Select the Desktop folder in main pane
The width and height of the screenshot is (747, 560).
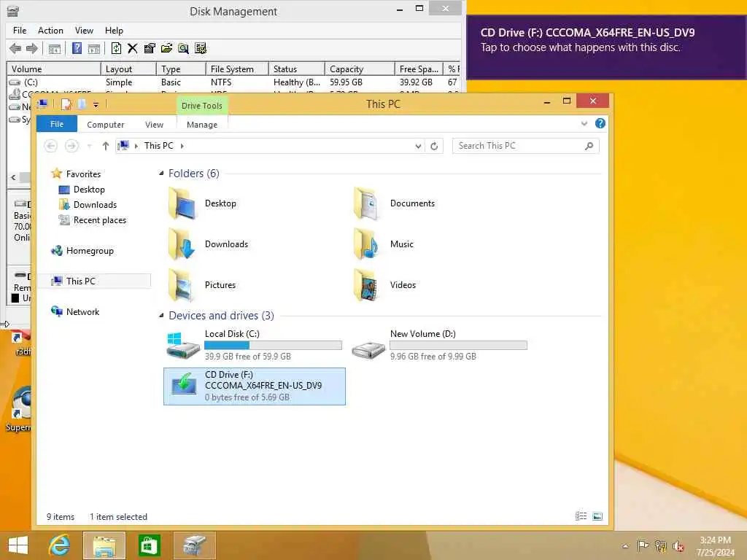(203, 204)
